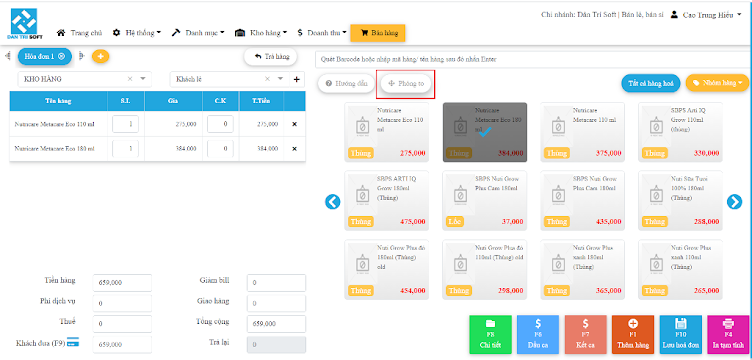Clear the KHO HÀNG selection
The width and height of the screenshot is (752, 360).
(130, 79)
